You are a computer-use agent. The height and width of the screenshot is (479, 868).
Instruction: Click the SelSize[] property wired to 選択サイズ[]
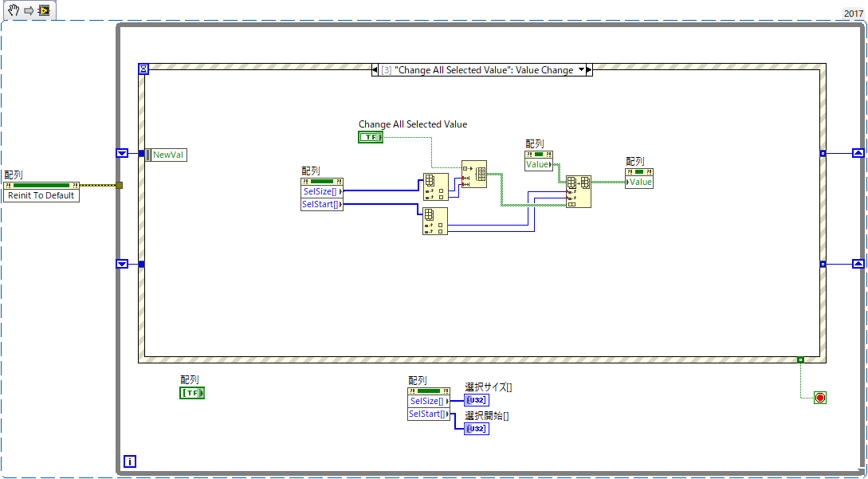[x=429, y=402]
